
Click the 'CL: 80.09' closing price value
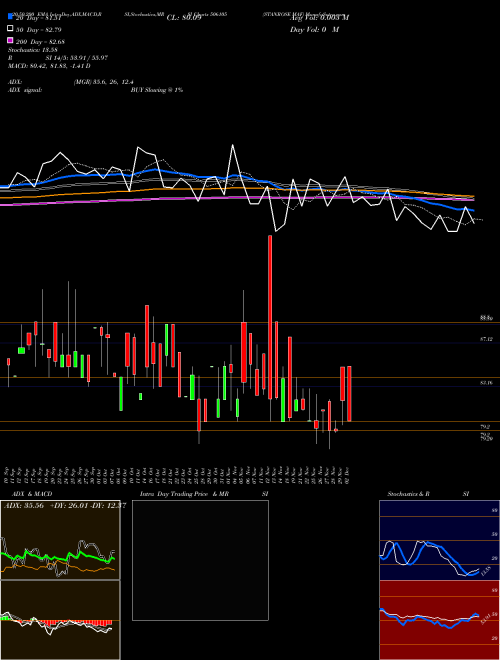(184, 18)
